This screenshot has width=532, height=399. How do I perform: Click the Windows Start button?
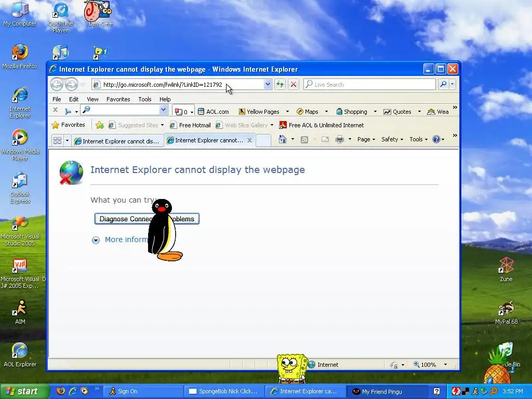coord(24,391)
